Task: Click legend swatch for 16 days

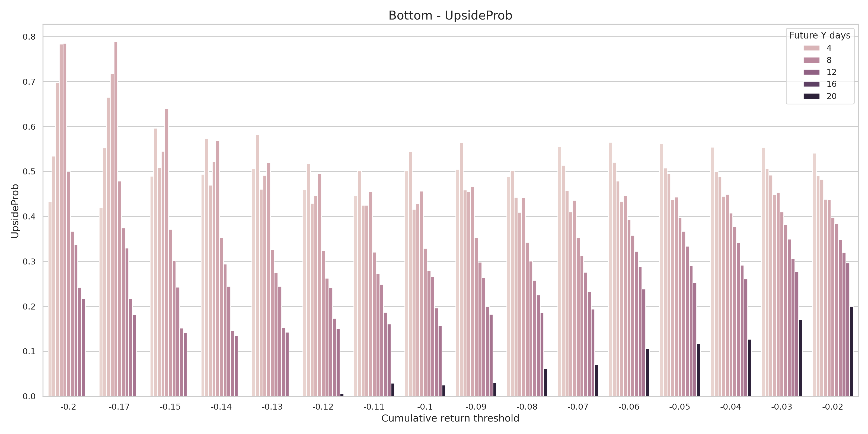Action: tap(811, 84)
